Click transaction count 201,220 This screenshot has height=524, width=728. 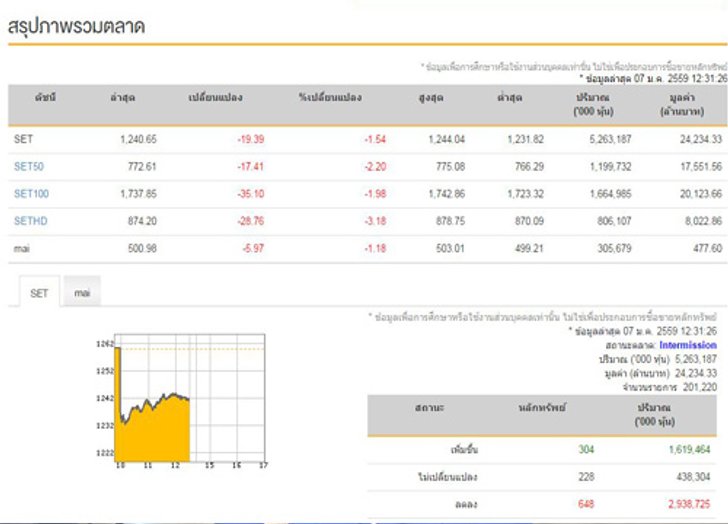pyautogui.click(x=700, y=387)
